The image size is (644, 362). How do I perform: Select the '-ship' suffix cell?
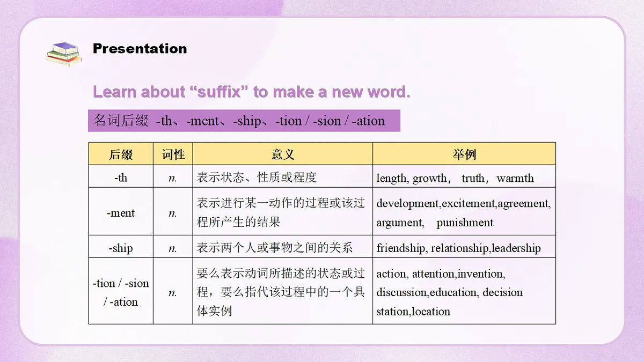tap(121, 247)
